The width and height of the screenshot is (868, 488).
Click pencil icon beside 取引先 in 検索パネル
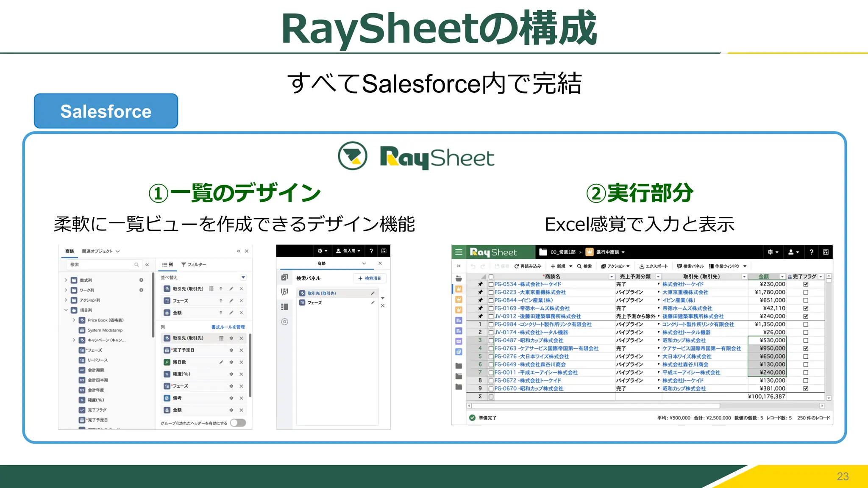(x=373, y=293)
